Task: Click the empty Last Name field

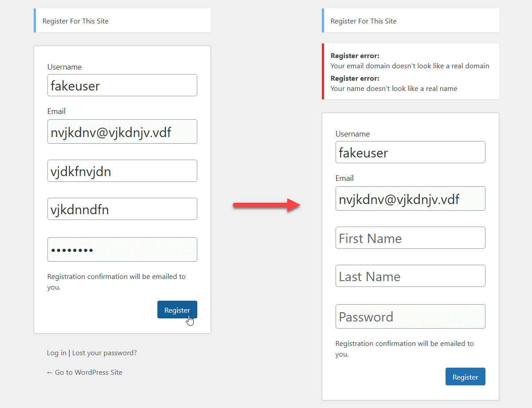Action: tap(410, 276)
